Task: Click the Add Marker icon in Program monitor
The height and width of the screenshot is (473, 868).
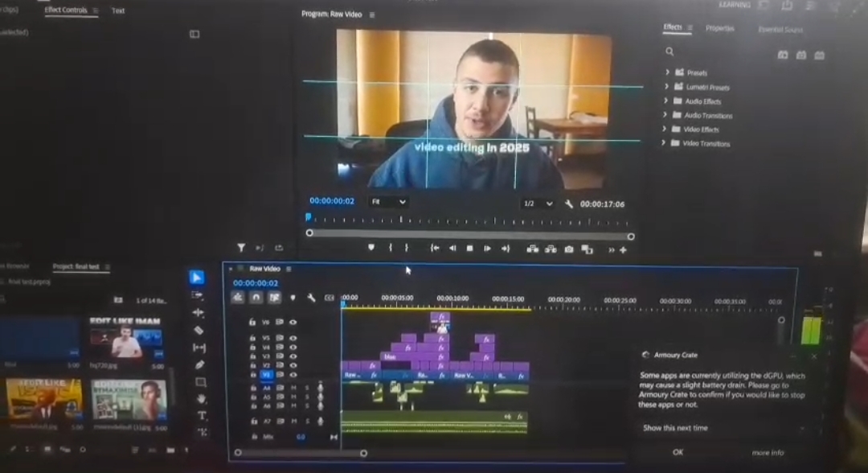Action: pyautogui.click(x=371, y=249)
